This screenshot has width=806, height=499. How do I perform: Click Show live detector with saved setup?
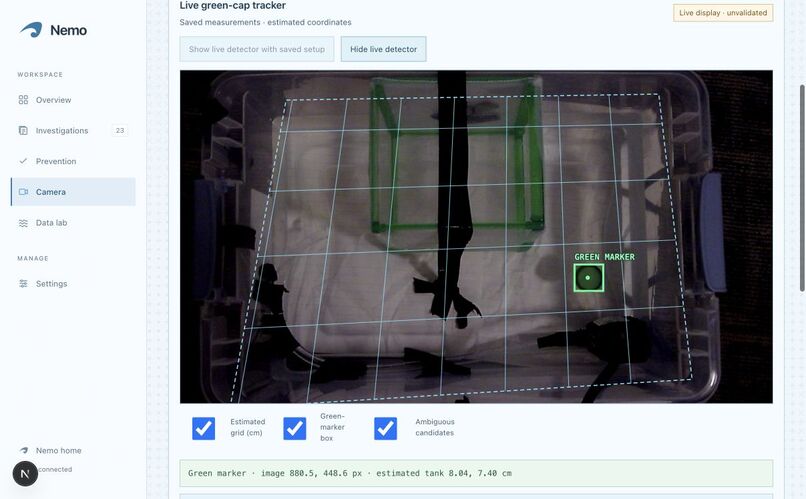click(x=257, y=49)
